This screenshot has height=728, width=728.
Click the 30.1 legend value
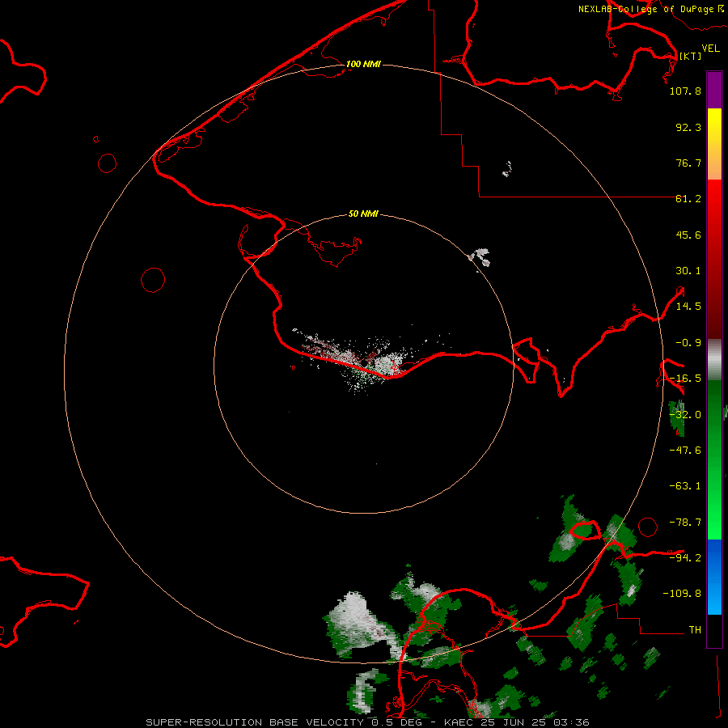click(x=688, y=271)
